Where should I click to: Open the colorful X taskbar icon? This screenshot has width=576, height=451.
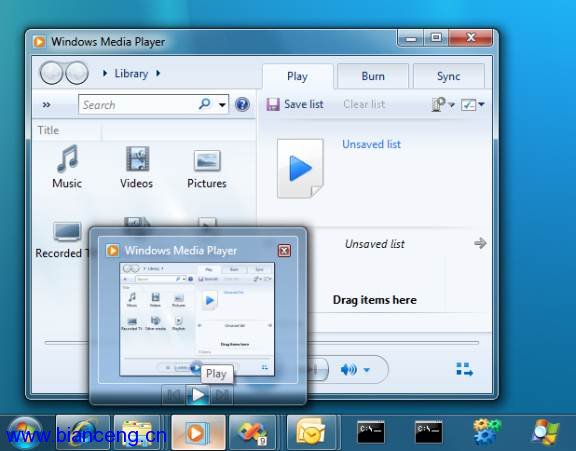click(253, 433)
